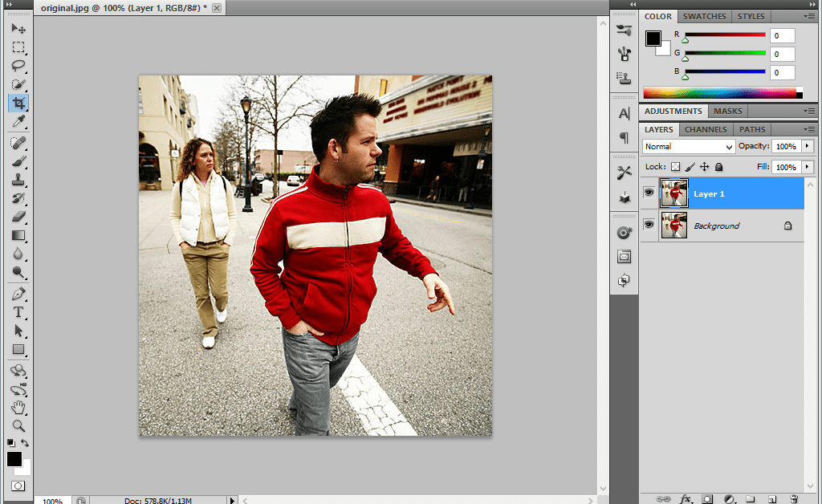Select the History Brush tool
The image size is (822, 504).
pos(18,198)
